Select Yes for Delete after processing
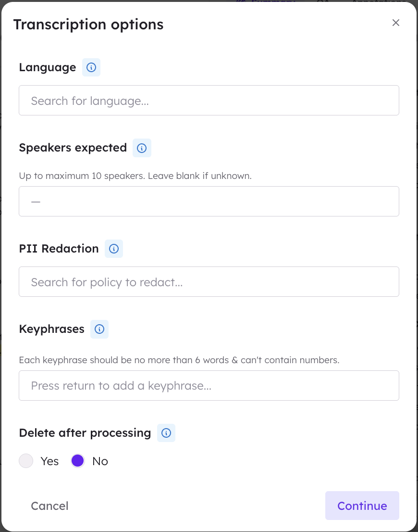418x532 pixels. pyautogui.click(x=26, y=461)
